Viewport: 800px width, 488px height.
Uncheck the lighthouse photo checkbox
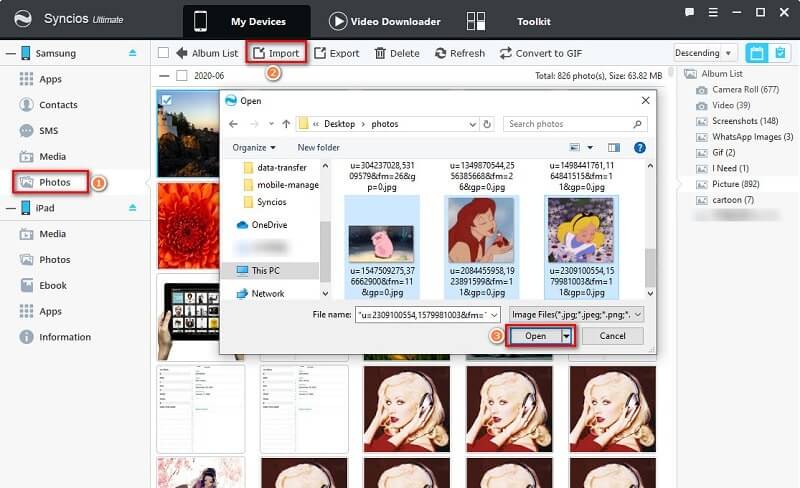(166, 100)
